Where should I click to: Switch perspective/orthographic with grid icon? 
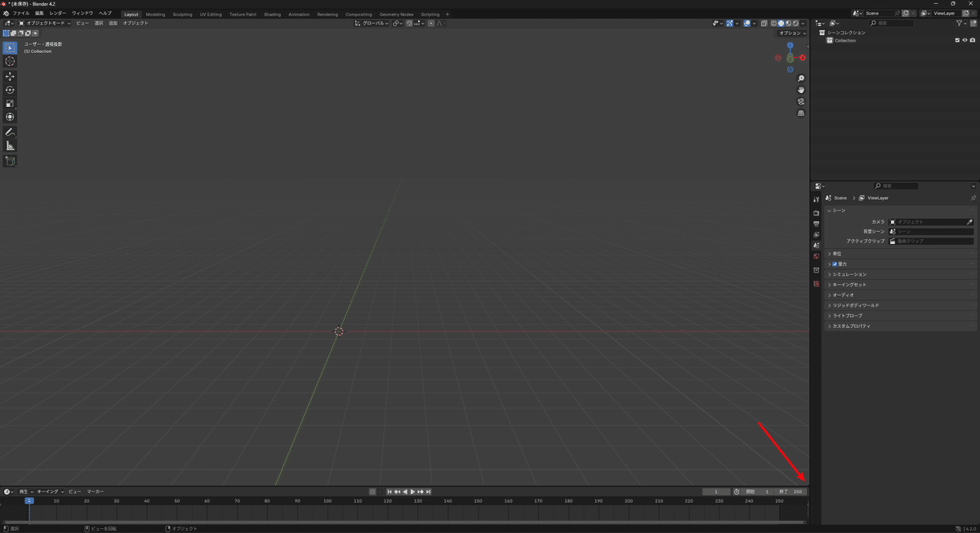(x=801, y=113)
